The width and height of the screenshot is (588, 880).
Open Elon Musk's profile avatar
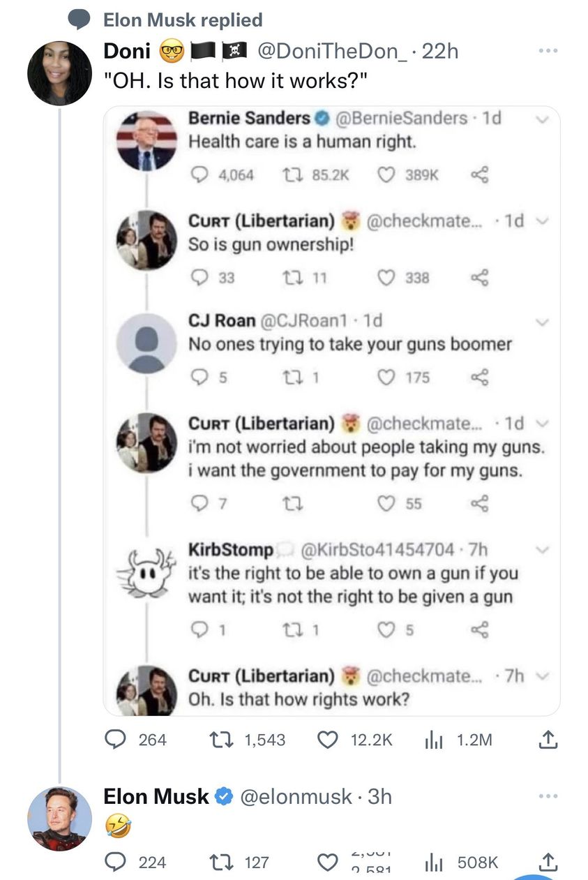(x=59, y=819)
